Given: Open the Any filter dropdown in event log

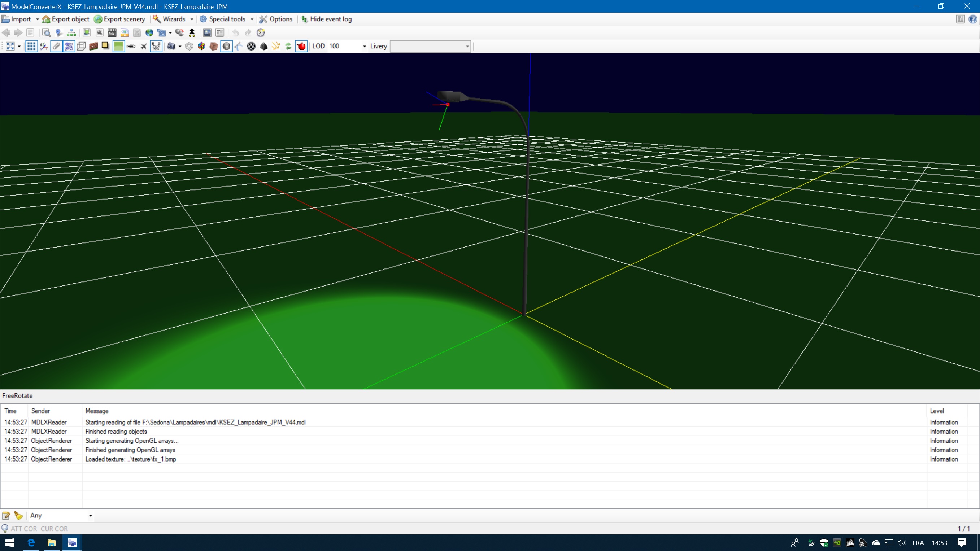Looking at the screenshot, I should coord(90,515).
